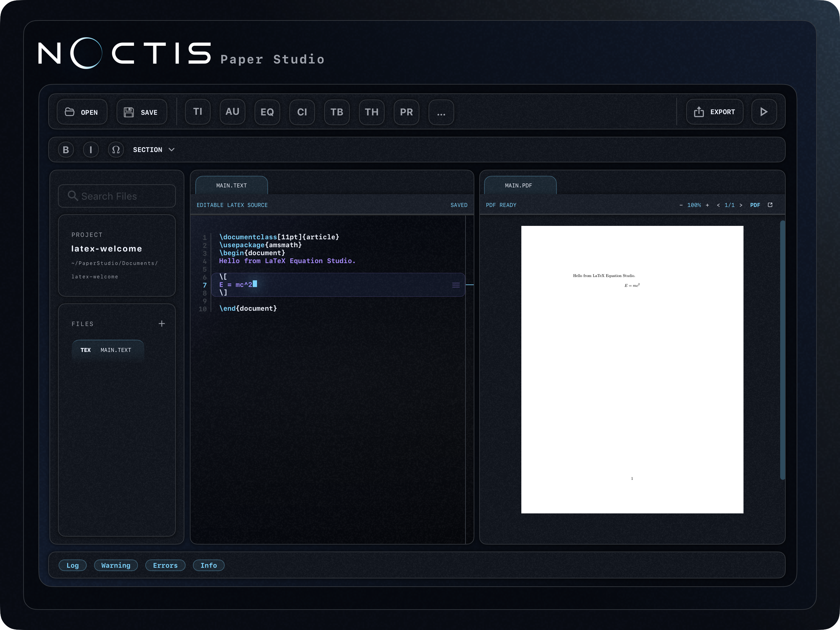
Task: Click the PDF page preview
Action: (632, 370)
